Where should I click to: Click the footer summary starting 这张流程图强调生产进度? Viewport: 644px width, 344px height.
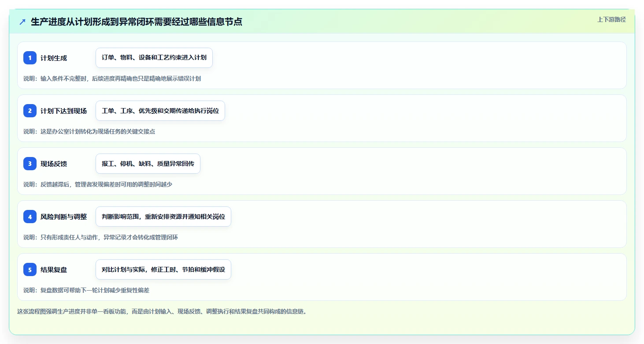tap(162, 311)
